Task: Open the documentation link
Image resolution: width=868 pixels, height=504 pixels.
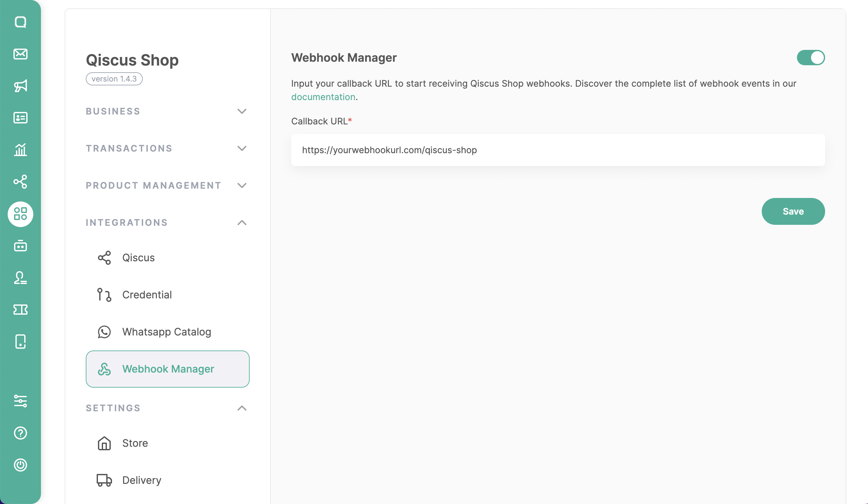Action: point(323,97)
